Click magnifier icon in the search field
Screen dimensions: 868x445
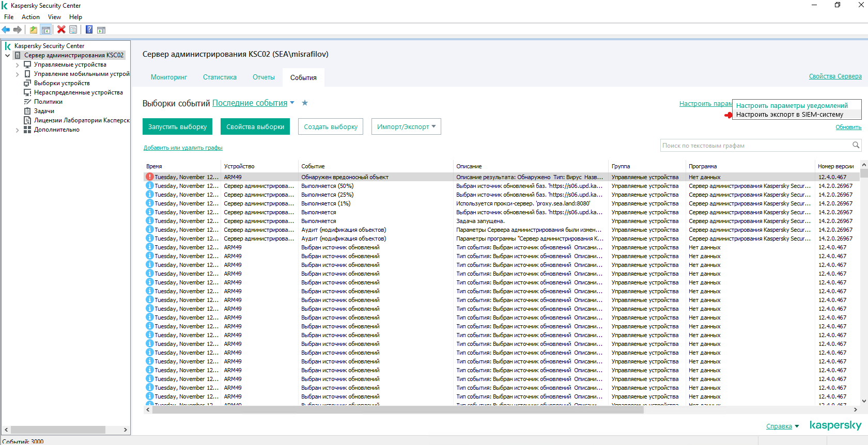click(856, 146)
